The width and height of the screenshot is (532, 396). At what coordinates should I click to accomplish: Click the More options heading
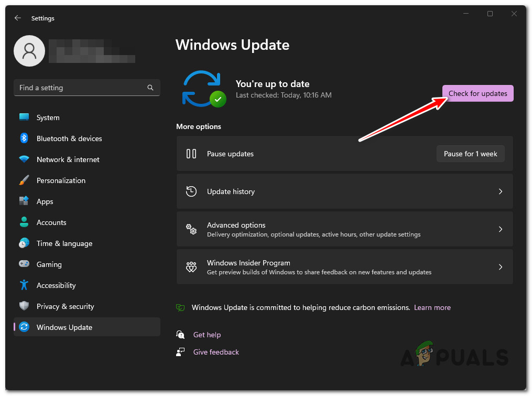click(x=199, y=126)
